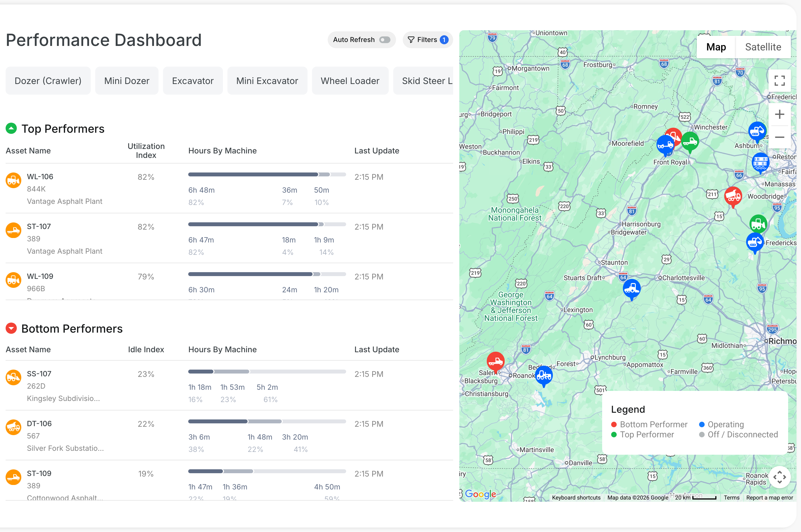Switch to the standard Map view
This screenshot has width=801, height=532.
(x=716, y=47)
